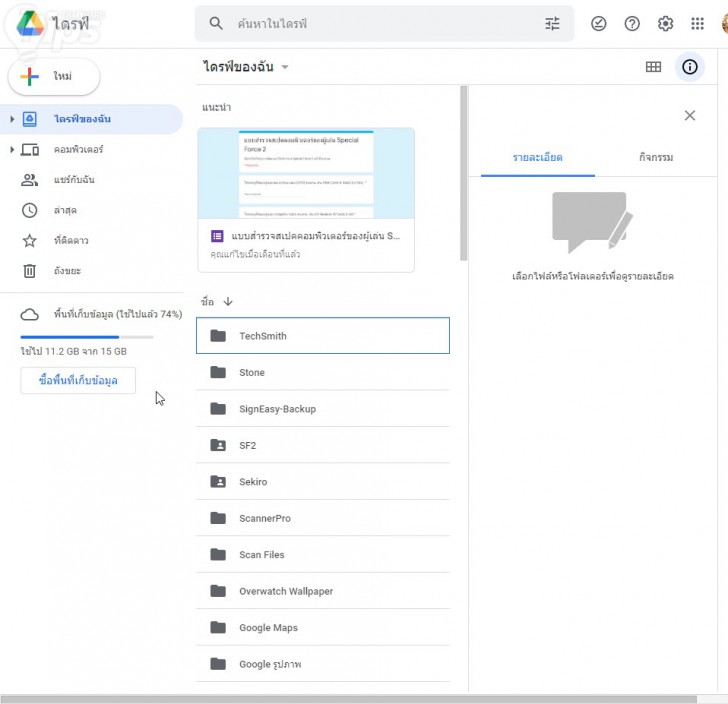
Task: Click the ใหม่ (New) button
Action: coord(54,76)
